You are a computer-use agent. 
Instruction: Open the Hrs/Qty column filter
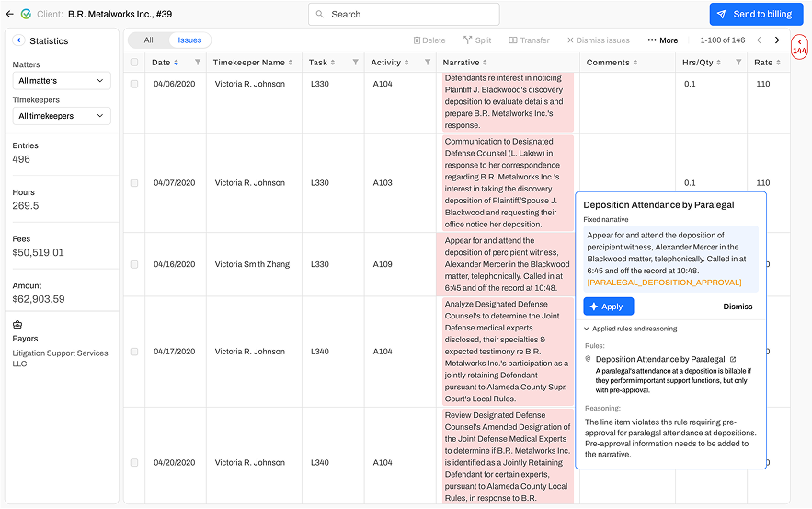tap(738, 63)
